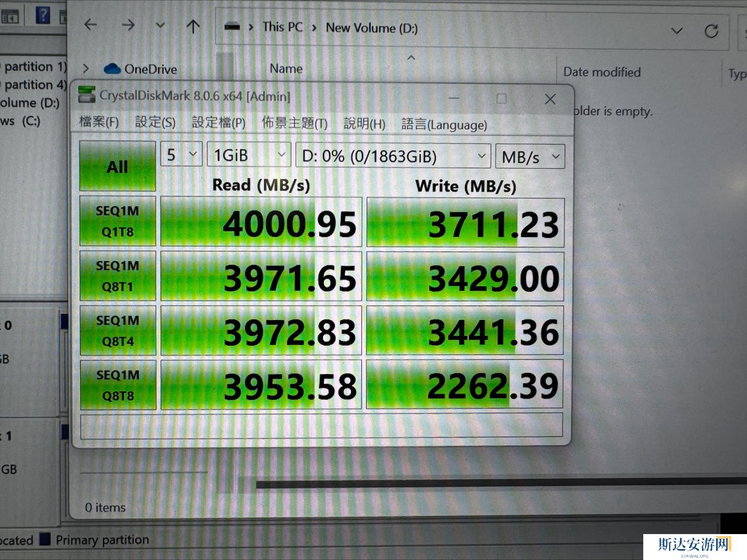747x560 pixels.
Task: Open the 語言(Language) menu
Action: tap(444, 124)
